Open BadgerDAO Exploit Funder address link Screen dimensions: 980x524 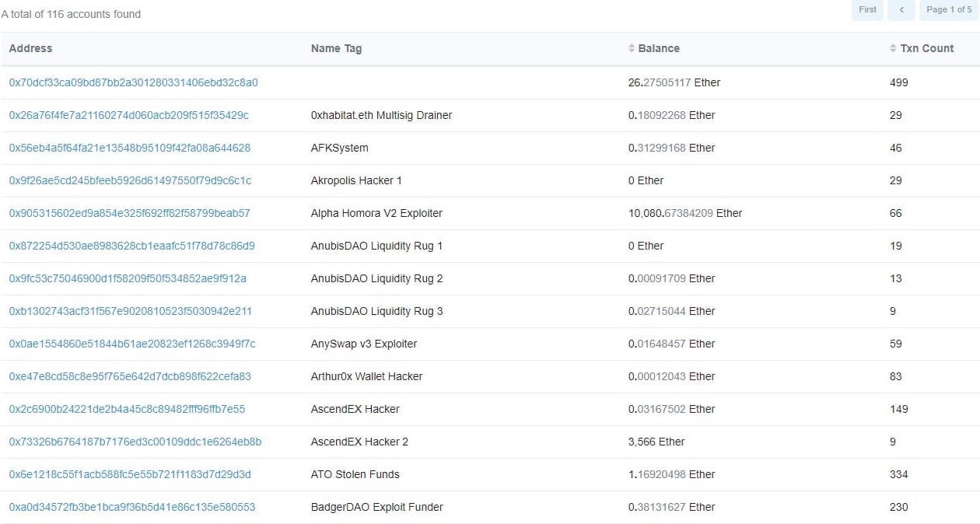click(x=131, y=507)
